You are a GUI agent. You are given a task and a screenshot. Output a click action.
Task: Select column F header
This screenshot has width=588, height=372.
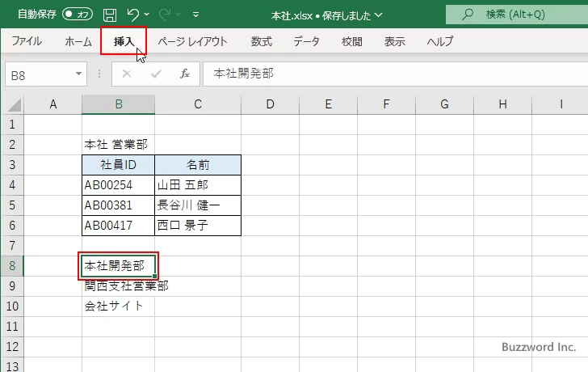(386, 104)
